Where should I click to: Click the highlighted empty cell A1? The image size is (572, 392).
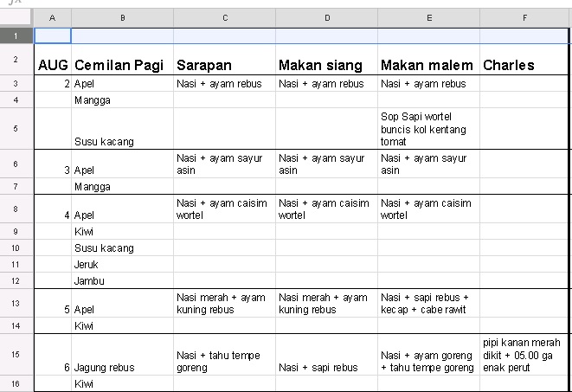53,35
